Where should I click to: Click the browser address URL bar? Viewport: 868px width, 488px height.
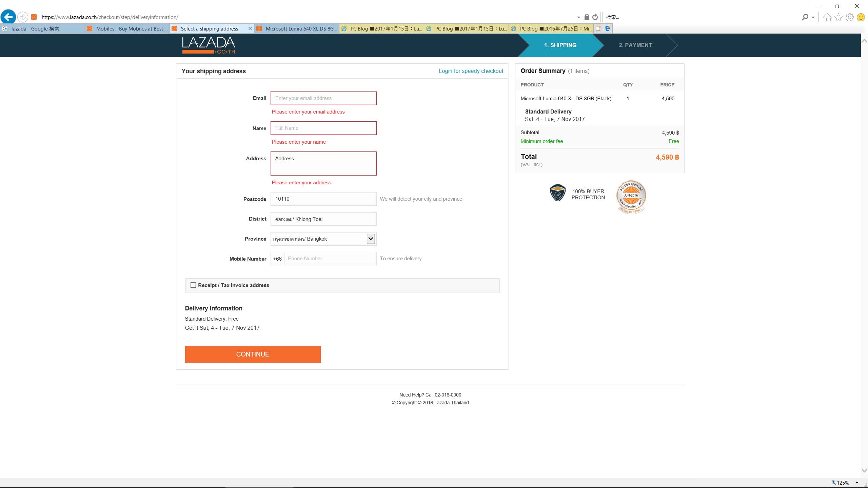coord(305,17)
